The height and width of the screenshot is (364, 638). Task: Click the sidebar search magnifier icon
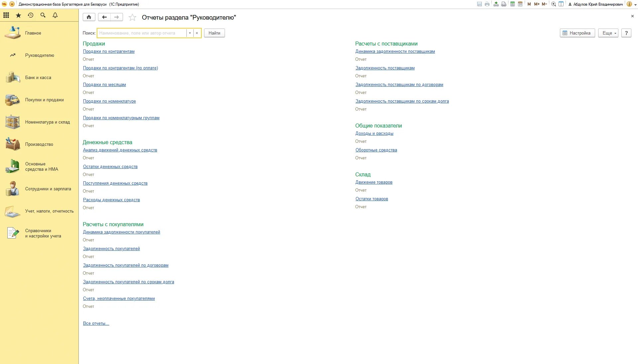click(x=43, y=15)
